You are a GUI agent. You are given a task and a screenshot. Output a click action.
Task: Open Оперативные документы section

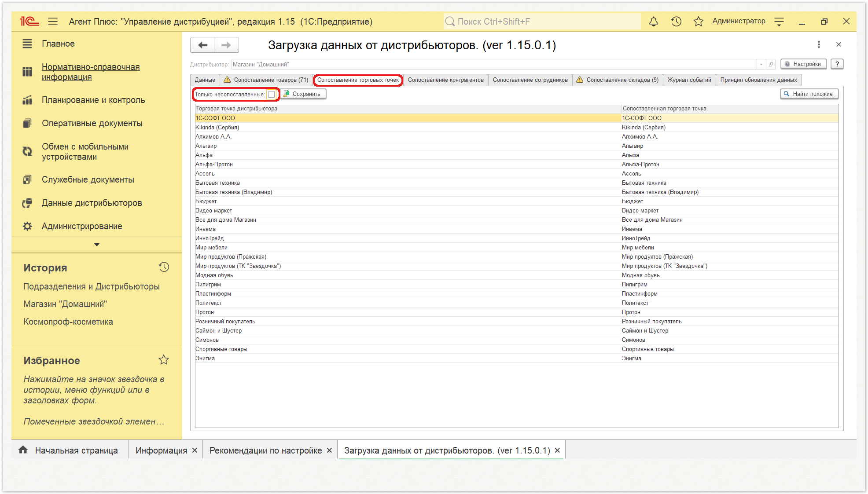click(x=92, y=123)
